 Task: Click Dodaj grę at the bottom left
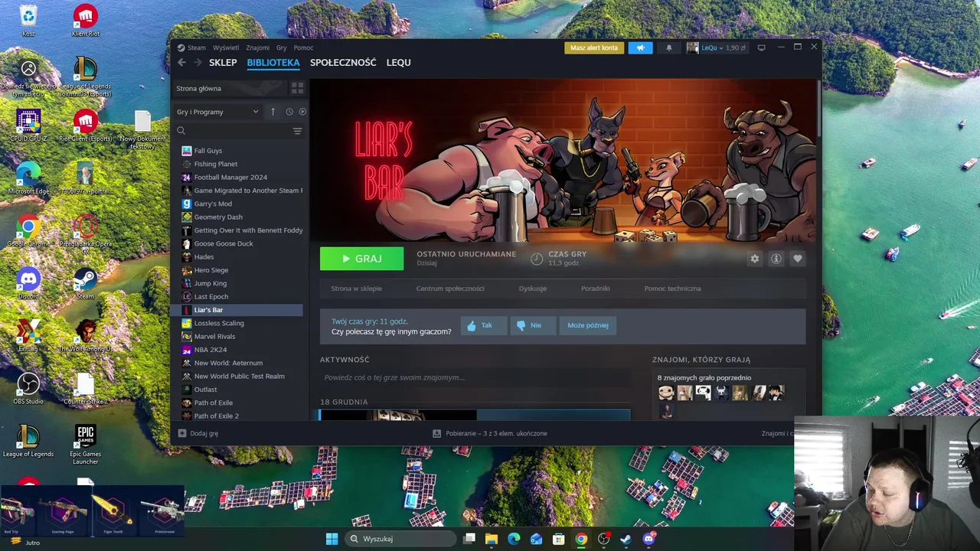coord(198,433)
